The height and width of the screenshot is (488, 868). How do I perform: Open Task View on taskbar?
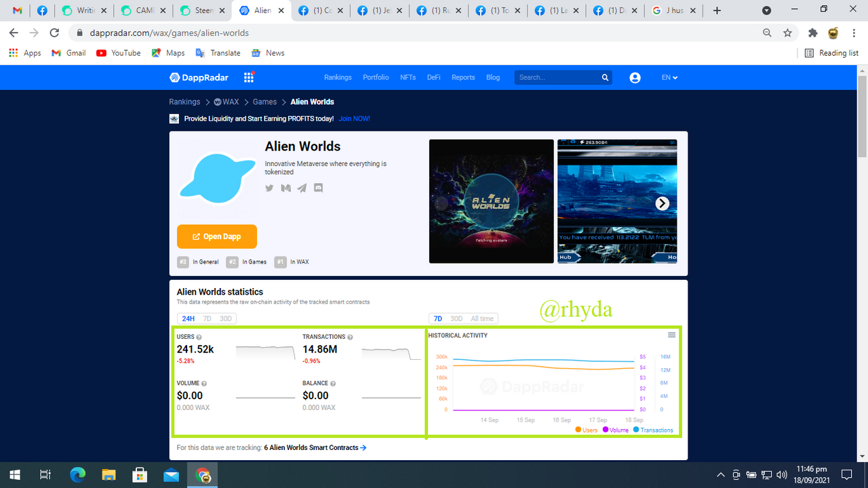[45, 474]
